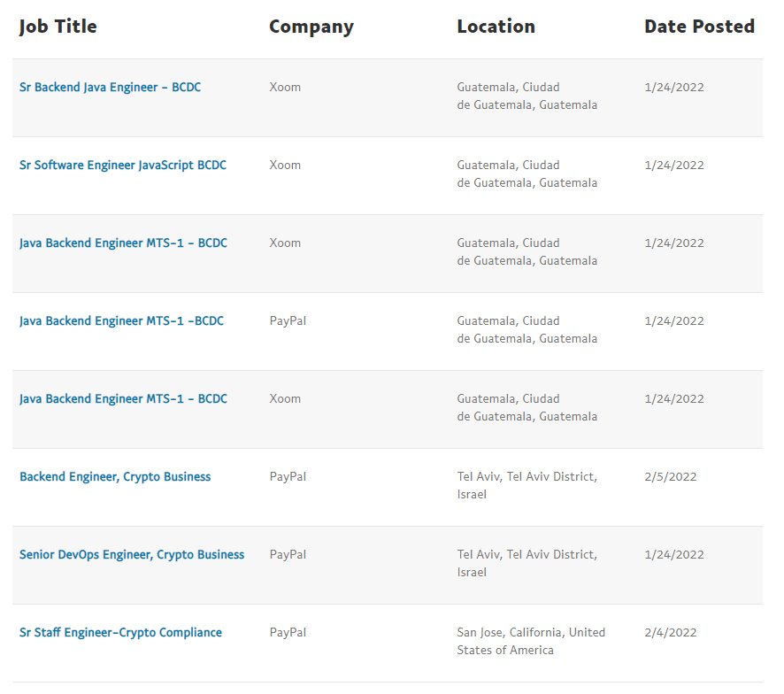Click Tel Aviv location in Senior DevOps row

point(527,563)
